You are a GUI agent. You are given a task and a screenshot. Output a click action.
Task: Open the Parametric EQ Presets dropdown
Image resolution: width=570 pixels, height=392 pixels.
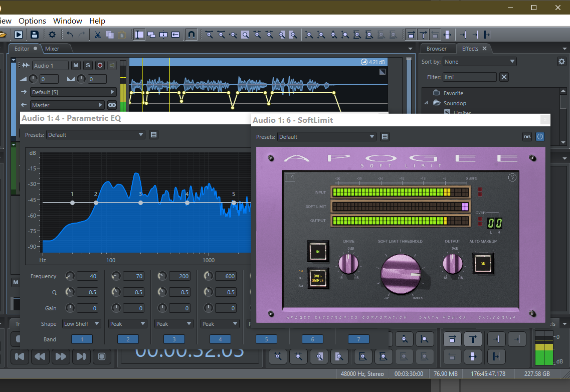[x=95, y=135]
